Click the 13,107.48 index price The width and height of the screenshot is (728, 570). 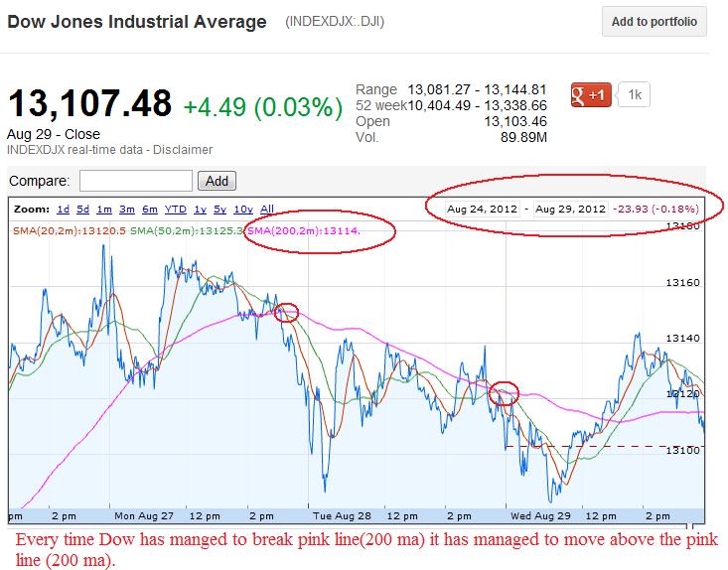(90, 103)
